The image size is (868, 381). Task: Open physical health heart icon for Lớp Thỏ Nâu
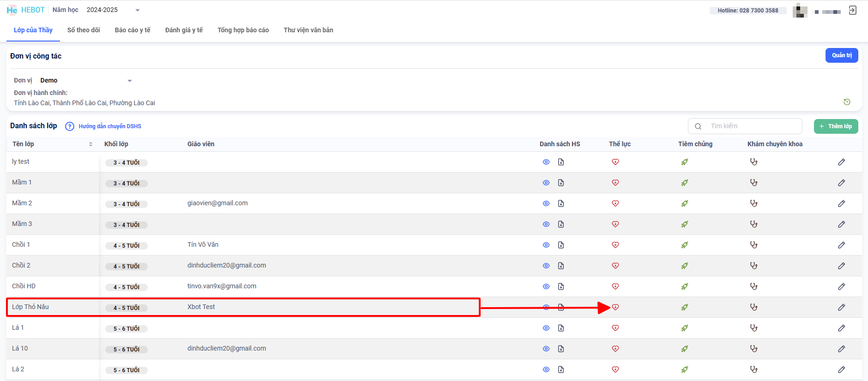[x=615, y=307]
